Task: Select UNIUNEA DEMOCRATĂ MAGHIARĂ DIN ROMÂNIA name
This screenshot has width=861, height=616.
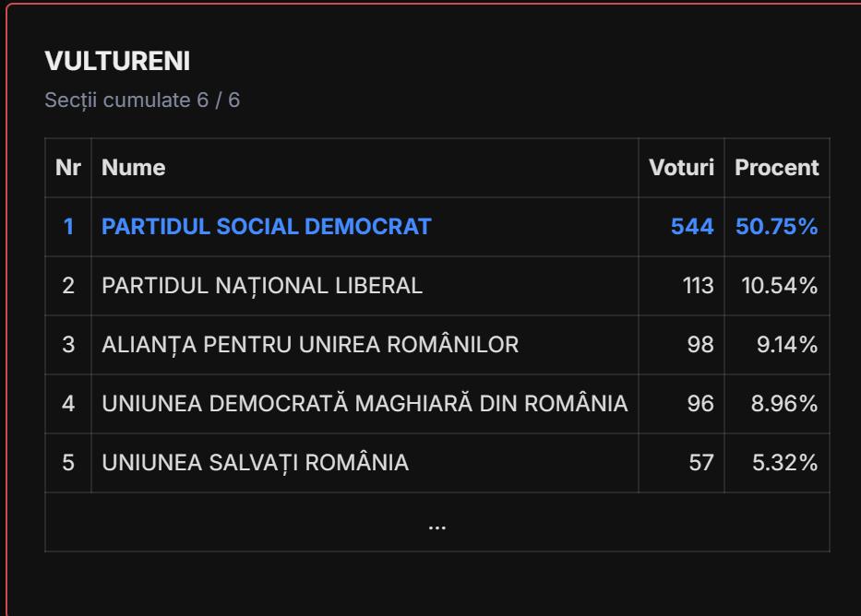Action: (365, 404)
